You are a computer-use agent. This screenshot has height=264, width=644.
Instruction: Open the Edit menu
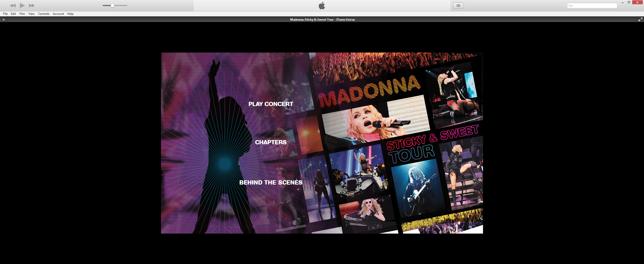pos(13,14)
